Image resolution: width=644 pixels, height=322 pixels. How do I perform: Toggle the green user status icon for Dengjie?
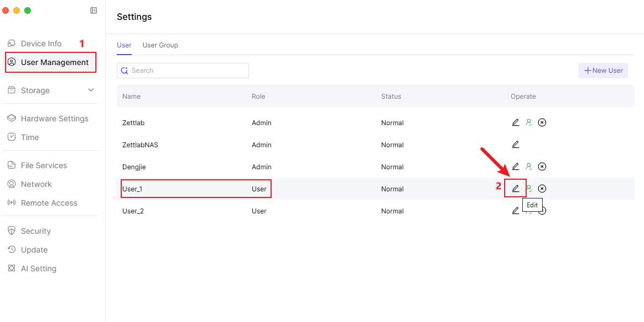point(529,167)
